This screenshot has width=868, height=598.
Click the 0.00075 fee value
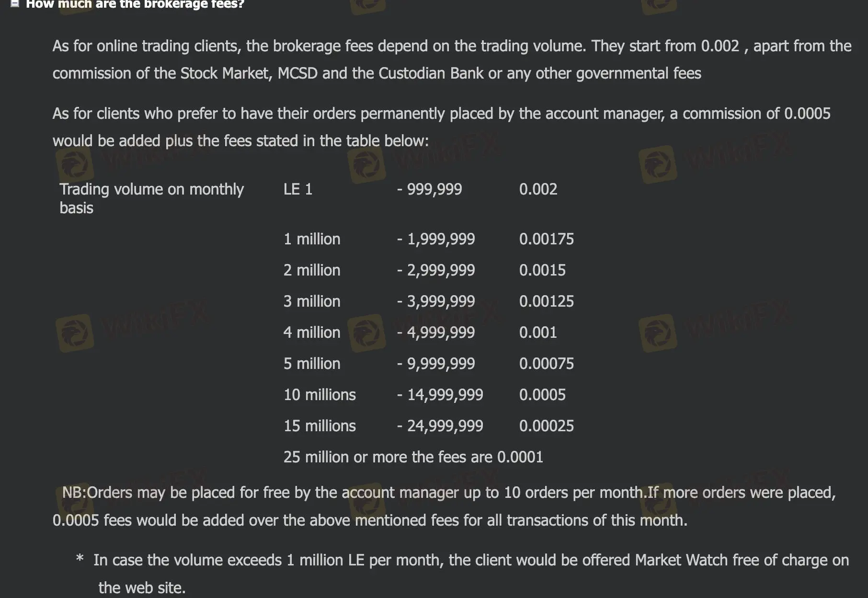546,364
